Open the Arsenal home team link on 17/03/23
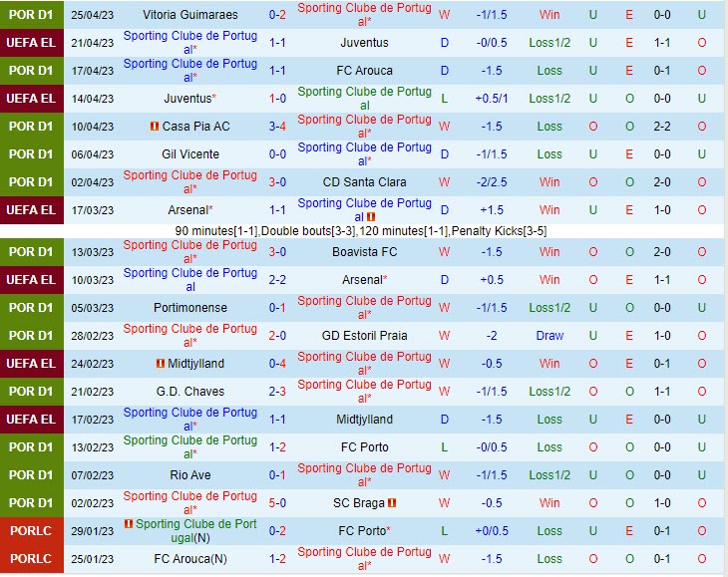 (187, 210)
